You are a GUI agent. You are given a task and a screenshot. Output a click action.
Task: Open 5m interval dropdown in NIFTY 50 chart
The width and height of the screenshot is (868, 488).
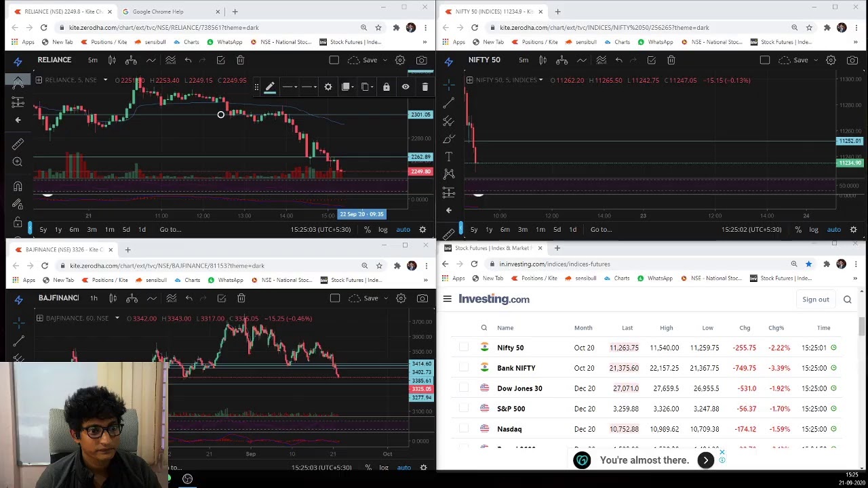524,60
